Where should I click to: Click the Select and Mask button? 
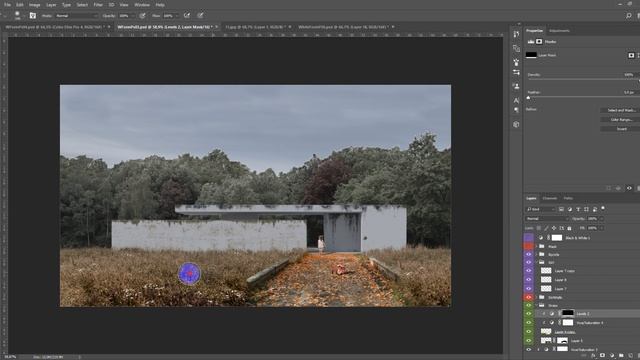tap(621, 110)
